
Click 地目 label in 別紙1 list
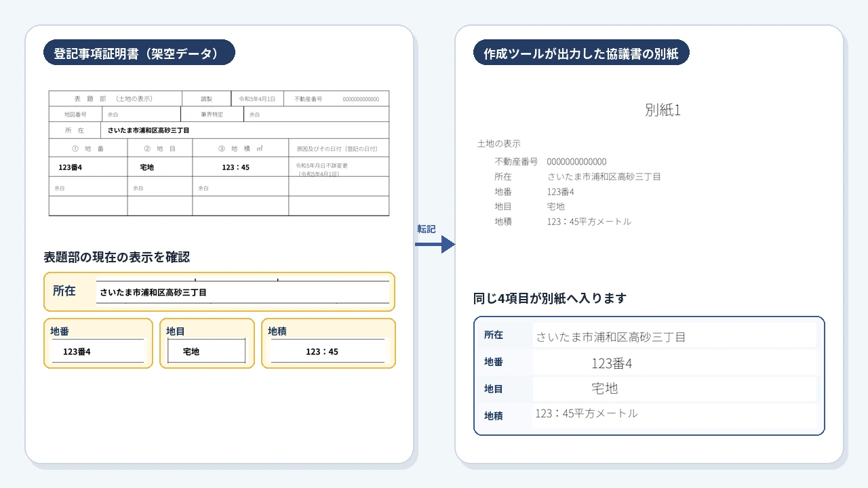503,206
